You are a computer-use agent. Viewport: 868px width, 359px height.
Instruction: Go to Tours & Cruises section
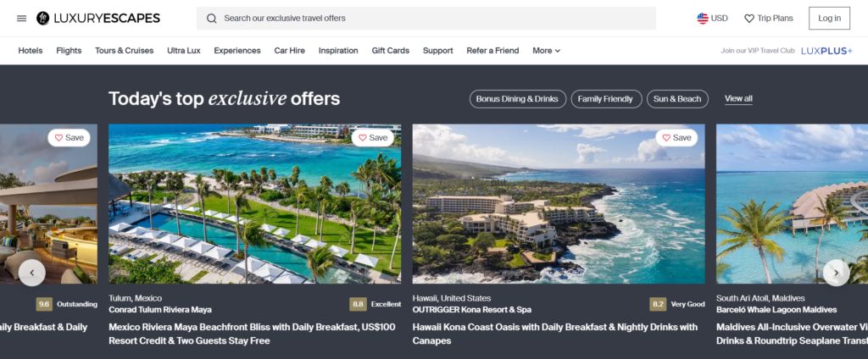[124, 50]
